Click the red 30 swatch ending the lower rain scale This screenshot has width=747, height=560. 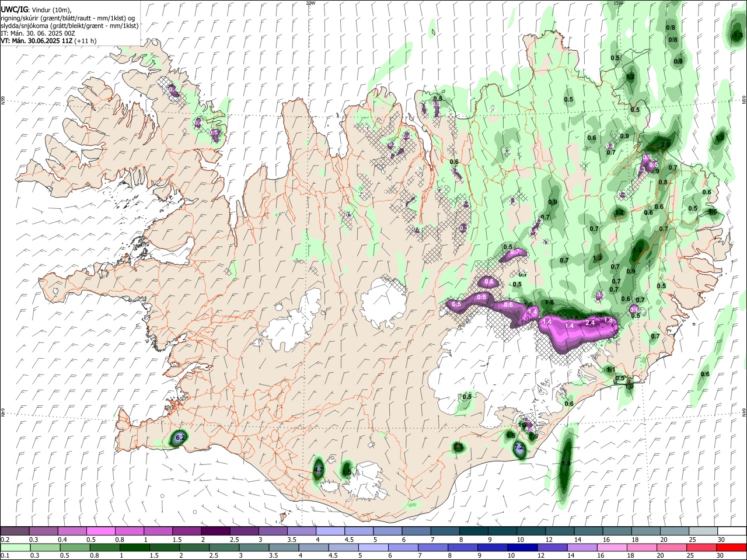coord(732,548)
